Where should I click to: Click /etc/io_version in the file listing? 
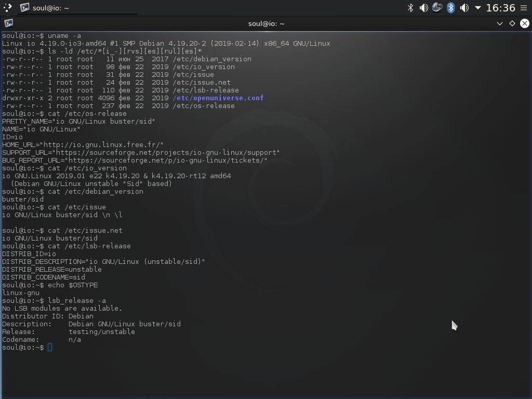pos(204,67)
